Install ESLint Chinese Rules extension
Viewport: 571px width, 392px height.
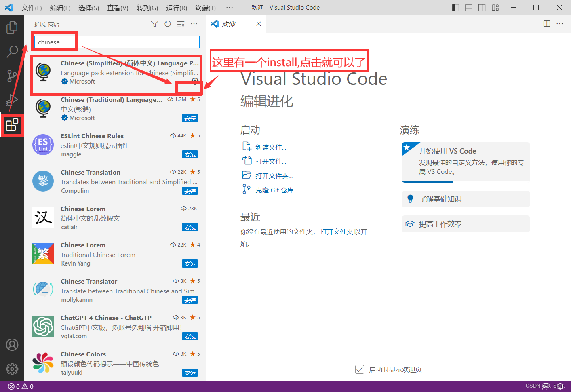(x=190, y=154)
